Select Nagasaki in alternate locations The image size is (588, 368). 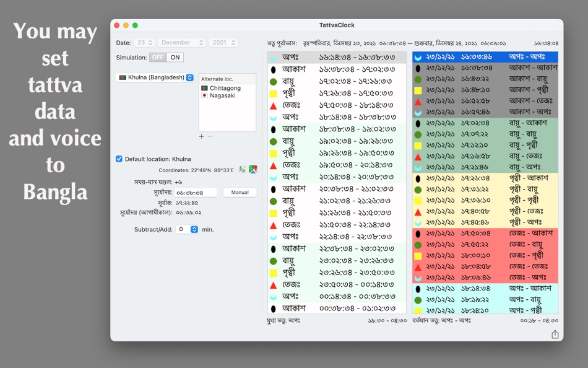coord(227,95)
